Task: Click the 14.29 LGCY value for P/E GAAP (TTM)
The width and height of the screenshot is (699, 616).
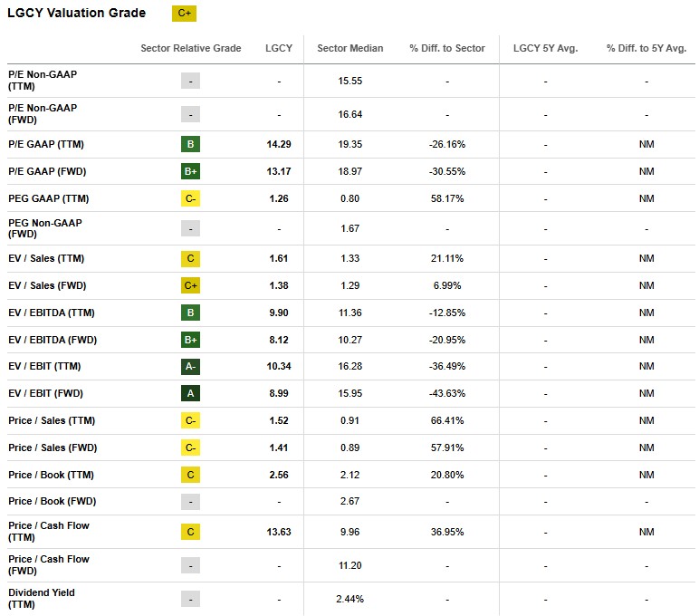Action: coord(279,144)
